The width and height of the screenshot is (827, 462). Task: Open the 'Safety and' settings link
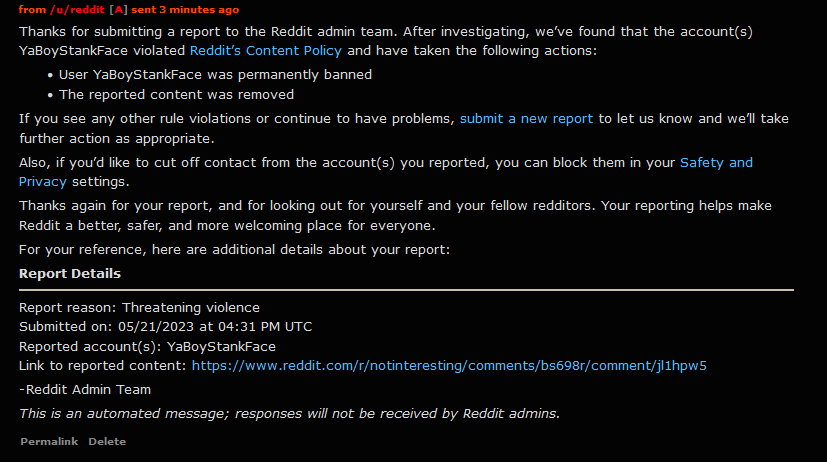(716, 162)
